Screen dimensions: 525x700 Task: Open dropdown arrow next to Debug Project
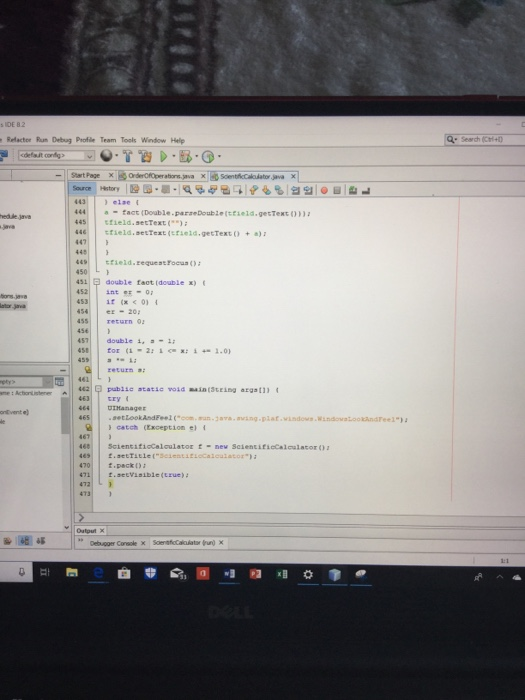pos(196,157)
